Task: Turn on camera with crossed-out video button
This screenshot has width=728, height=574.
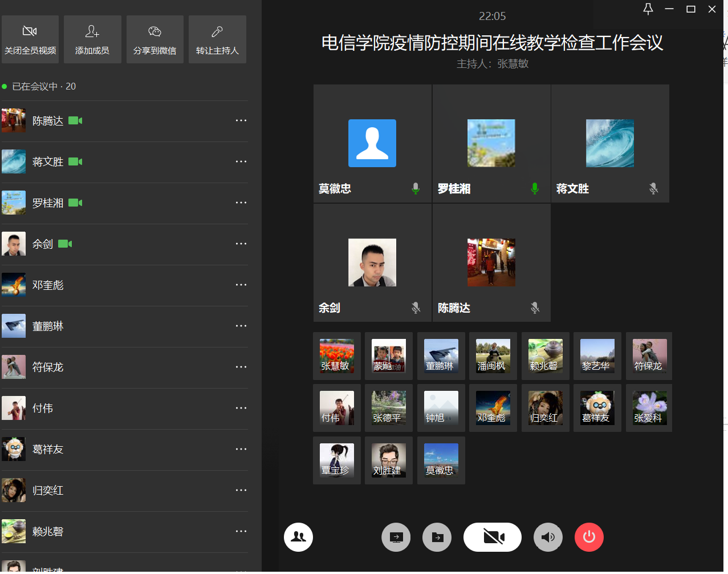Action: click(x=493, y=537)
